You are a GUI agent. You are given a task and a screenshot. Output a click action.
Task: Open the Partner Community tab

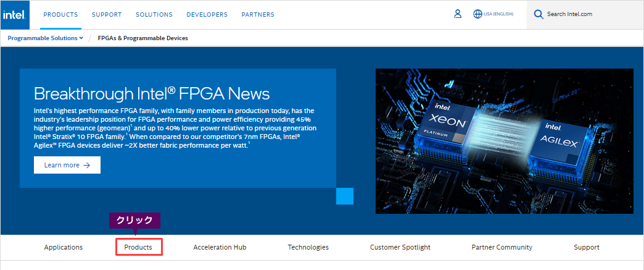pyautogui.click(x=502, y=247)
